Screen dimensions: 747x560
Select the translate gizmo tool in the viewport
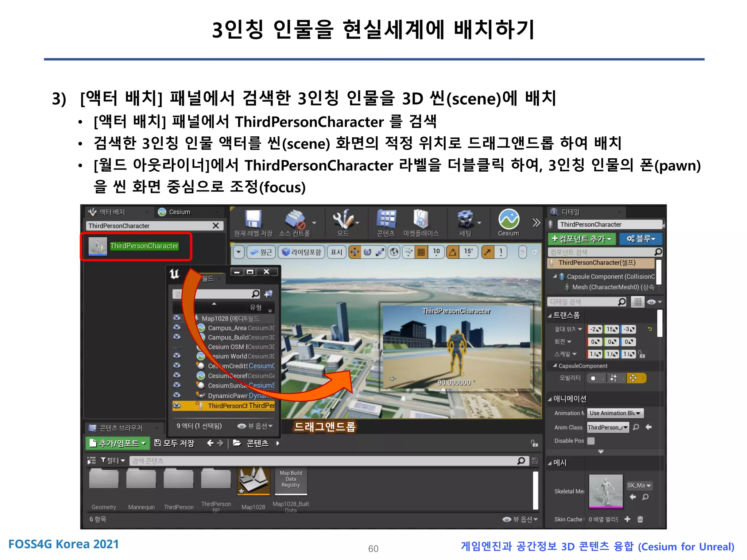(355, 252)
